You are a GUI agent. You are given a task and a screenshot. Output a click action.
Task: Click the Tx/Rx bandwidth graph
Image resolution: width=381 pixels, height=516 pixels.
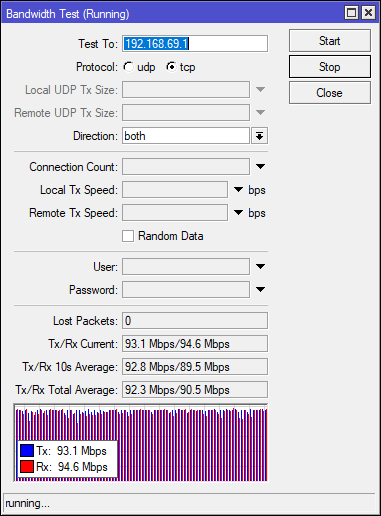point(141,443)
